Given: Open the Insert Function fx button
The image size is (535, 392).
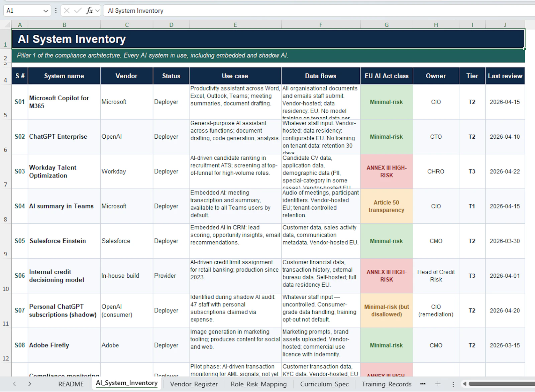Looking at the screenshot, I should tap(89, 11).
